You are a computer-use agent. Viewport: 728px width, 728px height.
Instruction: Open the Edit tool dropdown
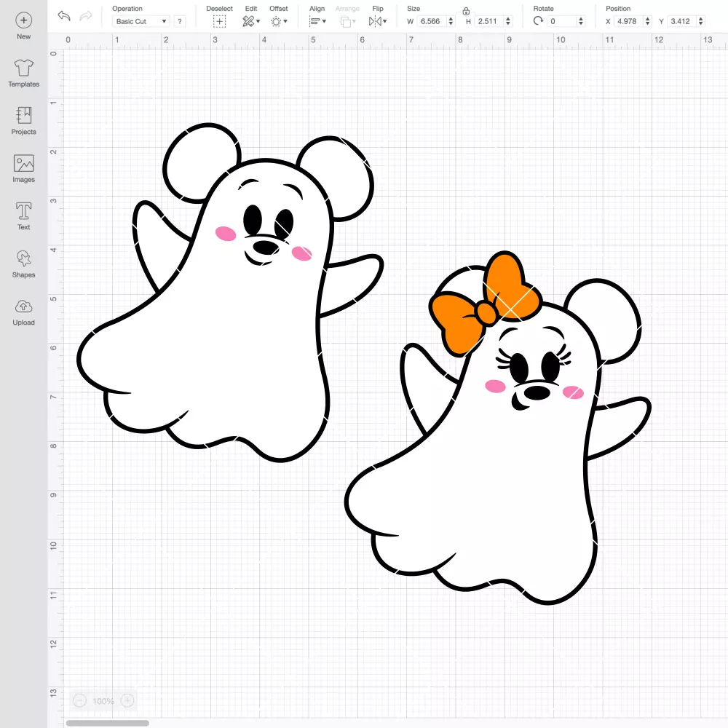(251, 21)
